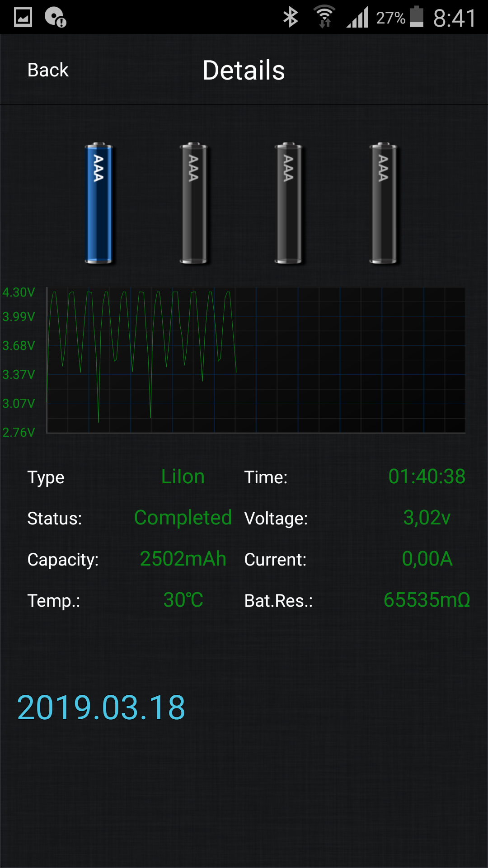Tap the Details page title

coord(244,70)
